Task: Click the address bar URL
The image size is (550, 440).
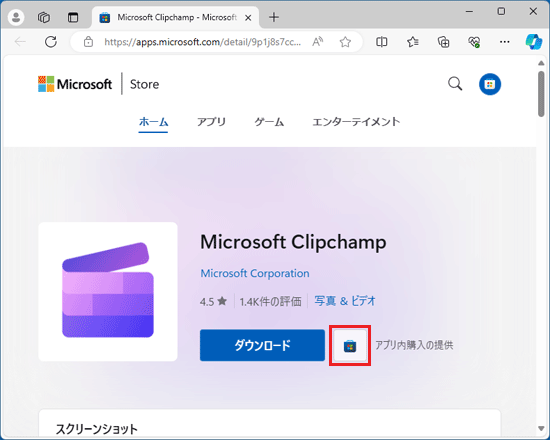Action: pyautogui.click(x=202, y=42)
